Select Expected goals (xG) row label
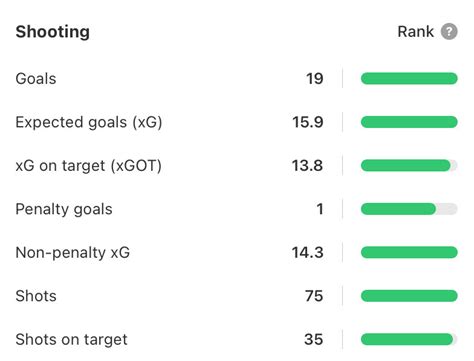 pos(89,122)
